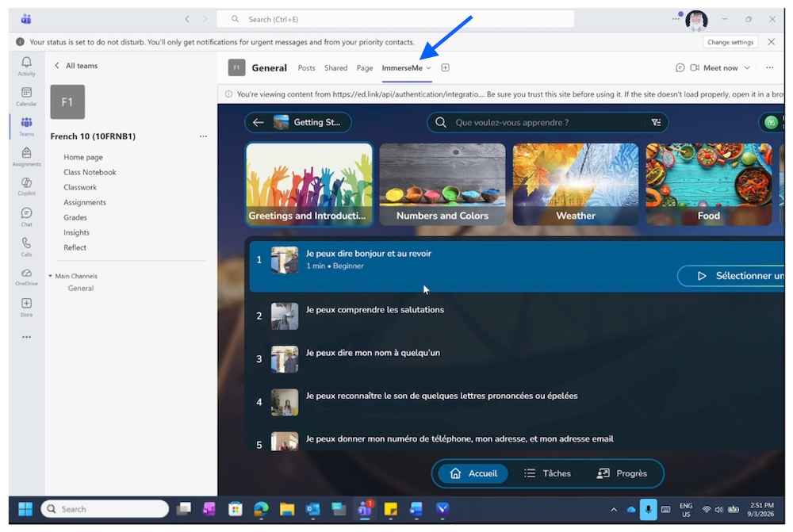Click Change settings for status
The height and width of the screenshot is (532, 793).
point(730,42)
